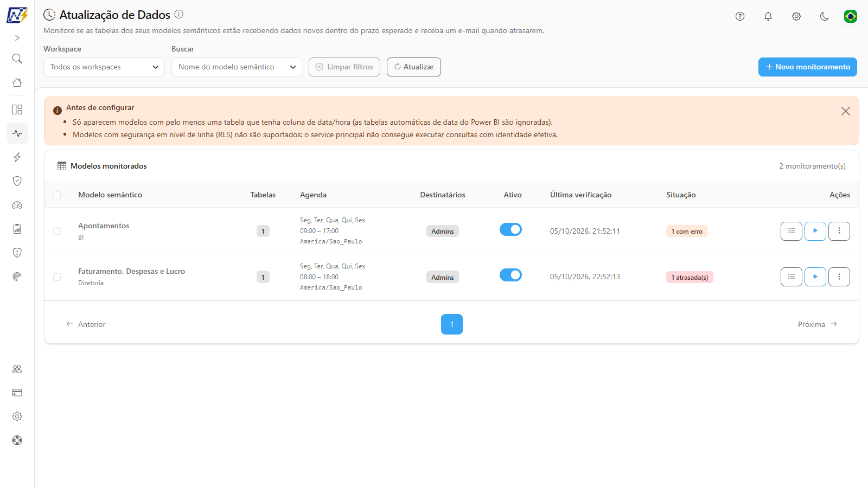Click the Atualizar button

click(x=414, y=67)
